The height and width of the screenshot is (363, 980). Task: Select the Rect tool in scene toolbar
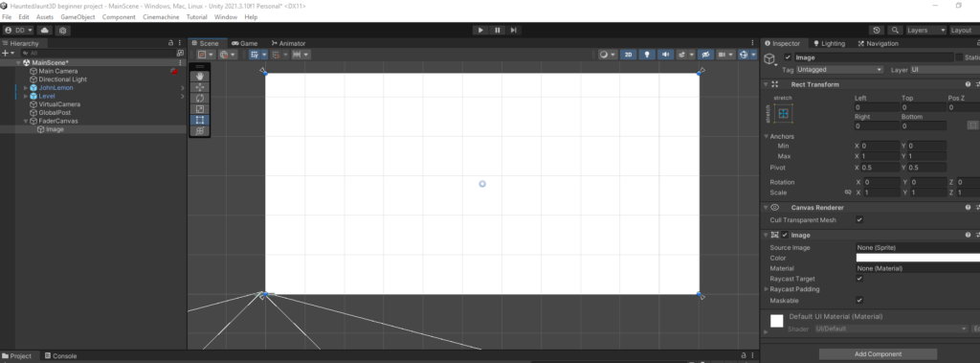coord(200,120)
